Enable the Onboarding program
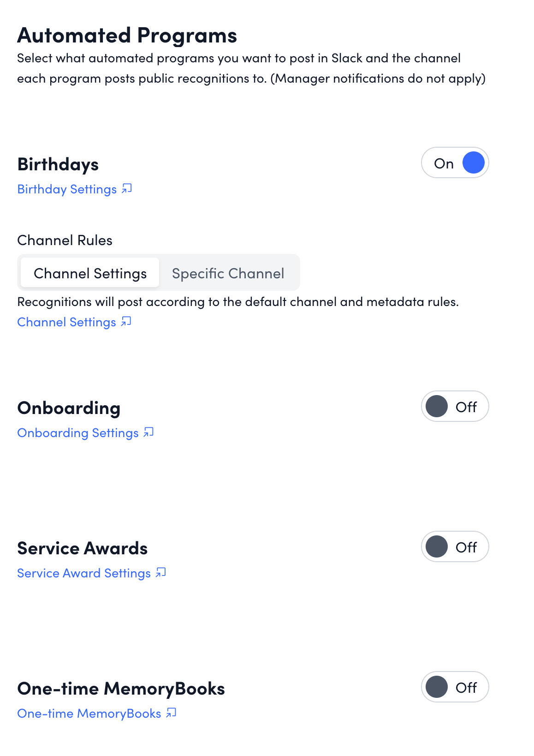 (455, 407)
